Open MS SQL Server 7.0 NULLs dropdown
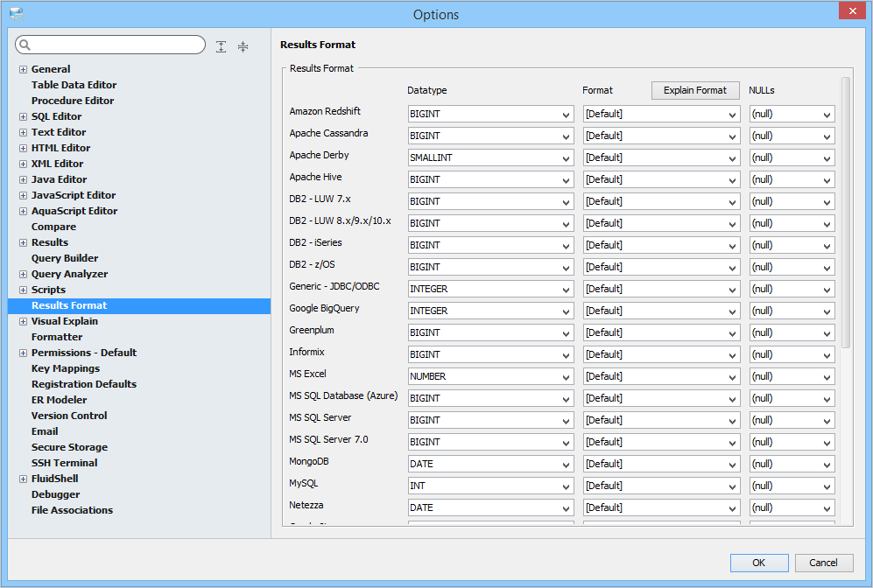The image size is (873, 588). (x=792, y=442)
